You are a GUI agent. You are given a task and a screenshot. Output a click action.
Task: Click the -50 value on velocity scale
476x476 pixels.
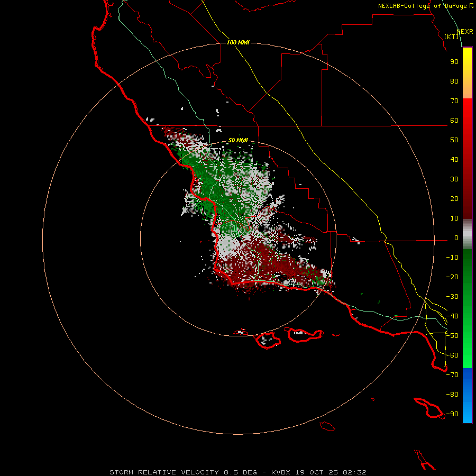click(x=452, y=336)
